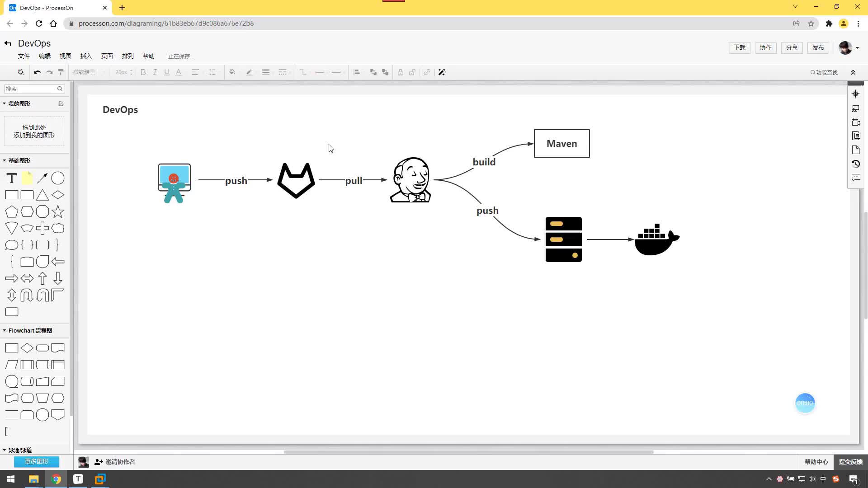
Task: Click the font size stepper
Action: point(131,72)
